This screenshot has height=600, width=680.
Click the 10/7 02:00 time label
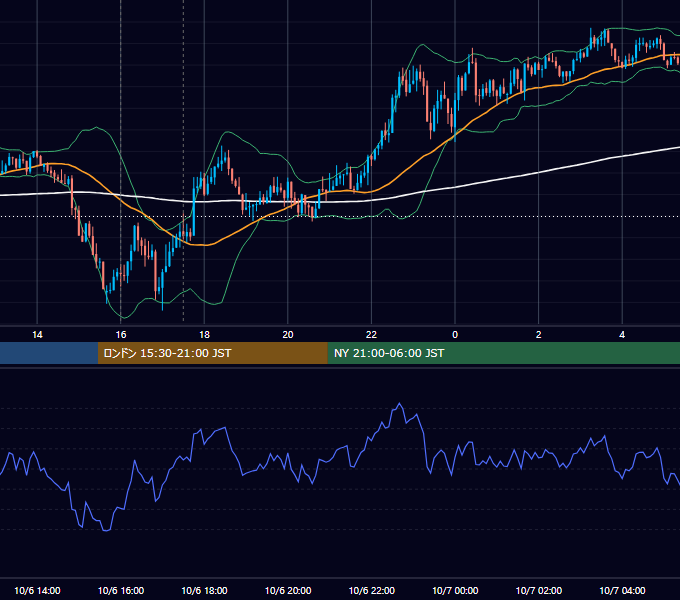539,590
